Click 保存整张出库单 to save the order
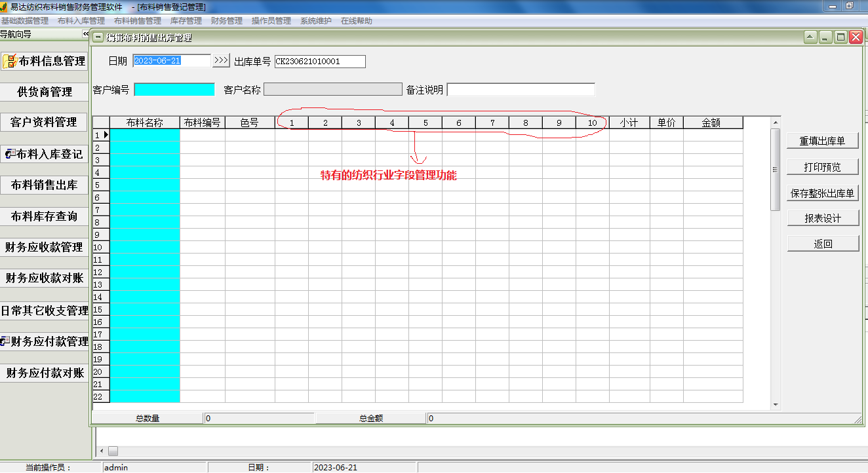 coord(823,192)
